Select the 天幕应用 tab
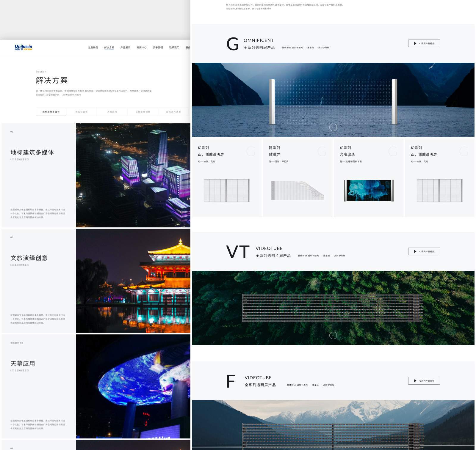 tap(112, 112)
